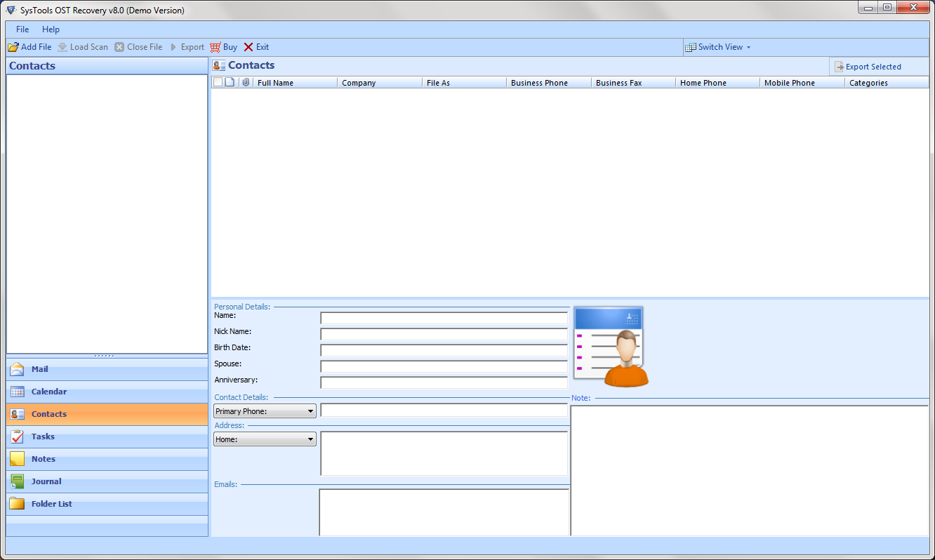
Task: Click the phone number input field
Action: click(444, 410)
